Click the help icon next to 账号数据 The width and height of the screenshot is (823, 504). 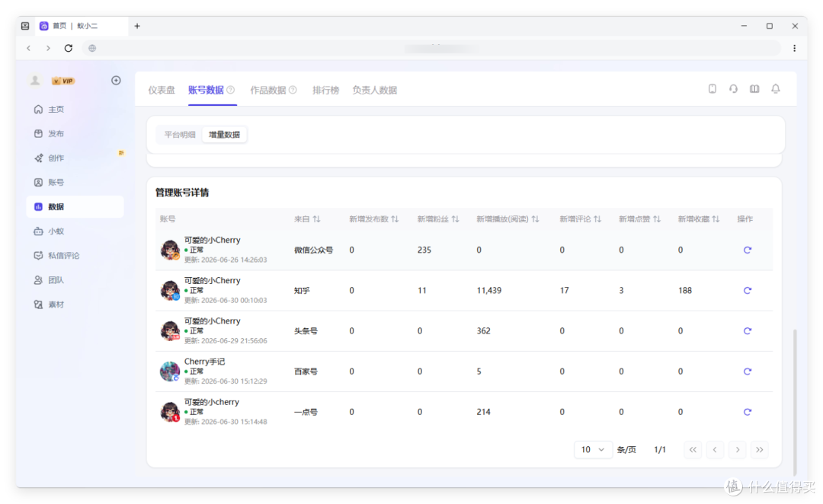click(230, 90)
